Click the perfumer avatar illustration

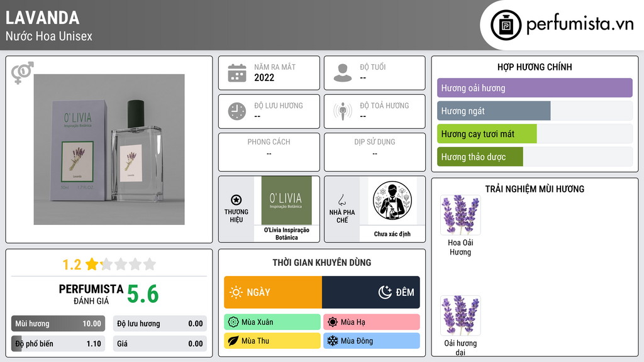[392, 200]
